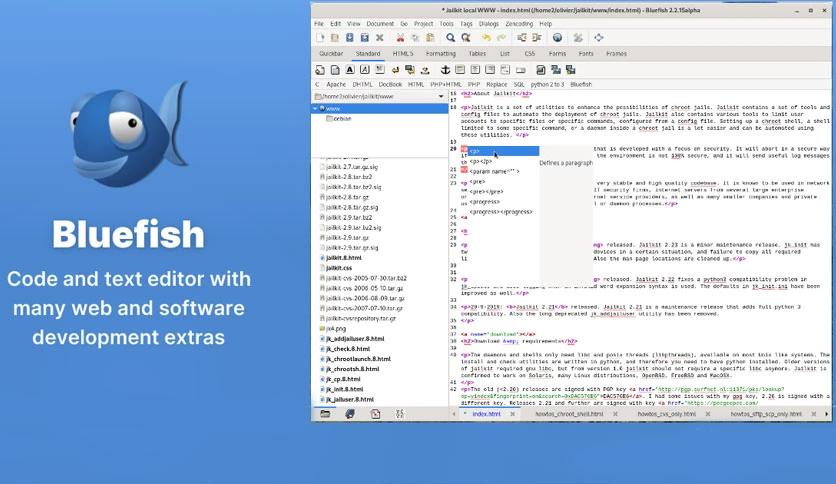Open the Dialogs menu
Viewport: 836px width, 484px height.
coord(488,24)
